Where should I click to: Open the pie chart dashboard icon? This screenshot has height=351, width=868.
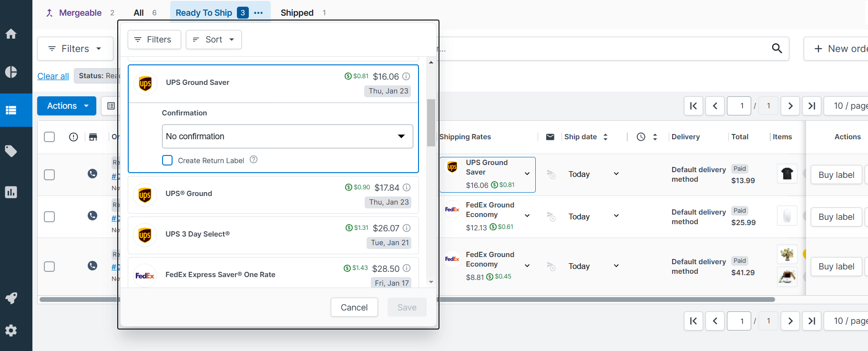pos(11,72)
